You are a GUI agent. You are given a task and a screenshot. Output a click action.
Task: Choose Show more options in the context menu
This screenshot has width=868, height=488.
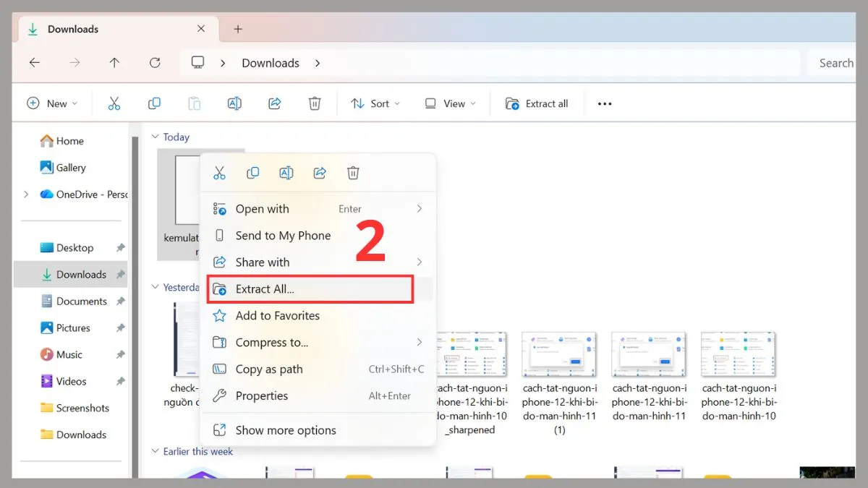pyautogui.click(x=285, y=430)
